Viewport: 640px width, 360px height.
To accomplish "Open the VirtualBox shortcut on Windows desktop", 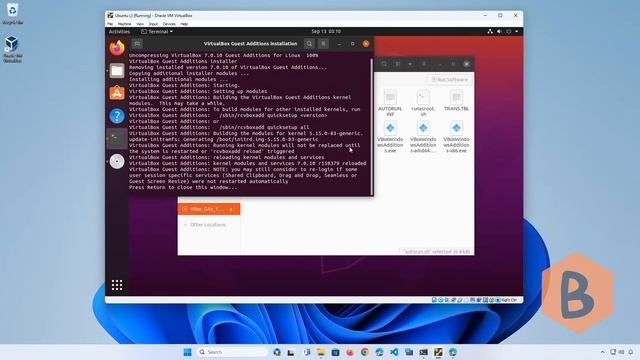I will [12, 49].
